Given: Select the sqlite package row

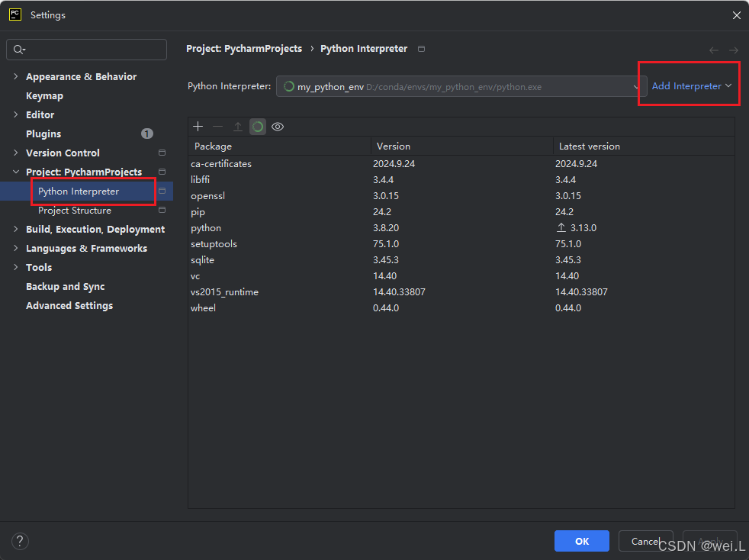Looking at the screenshot, I should click(461, 260).
